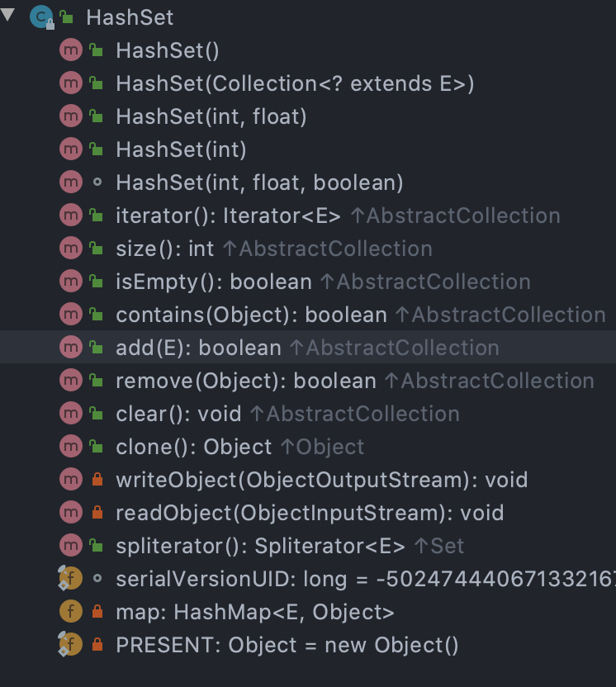Select the HashSet(int, float) constructor

(x=211, y=116)
